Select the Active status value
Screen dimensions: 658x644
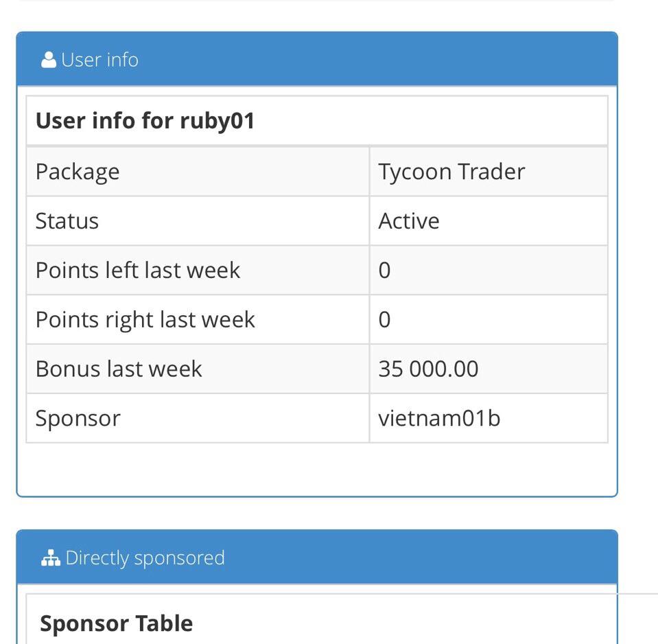click(409, 221)
